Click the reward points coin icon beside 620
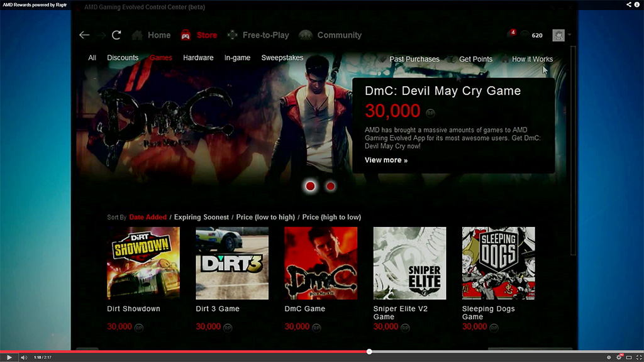Viewport: 644px width, 362px height. tap(525, 35)
